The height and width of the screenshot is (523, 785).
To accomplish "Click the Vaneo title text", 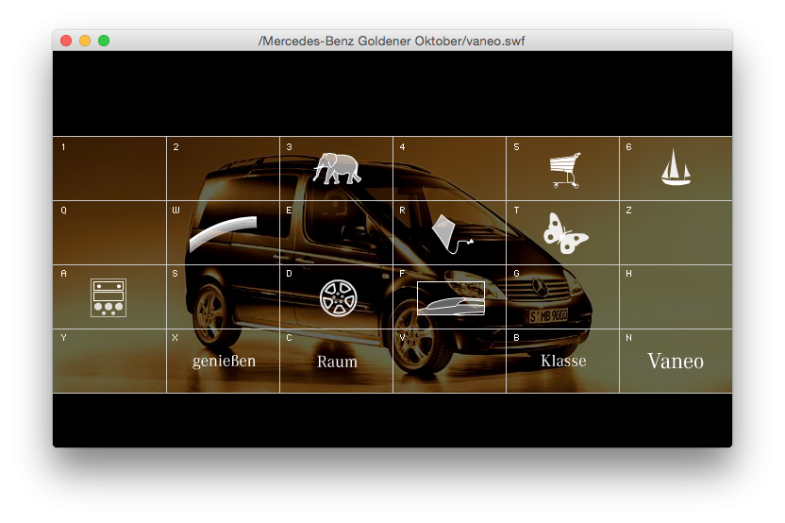I will pyautogui.click(x=675, y=361).
